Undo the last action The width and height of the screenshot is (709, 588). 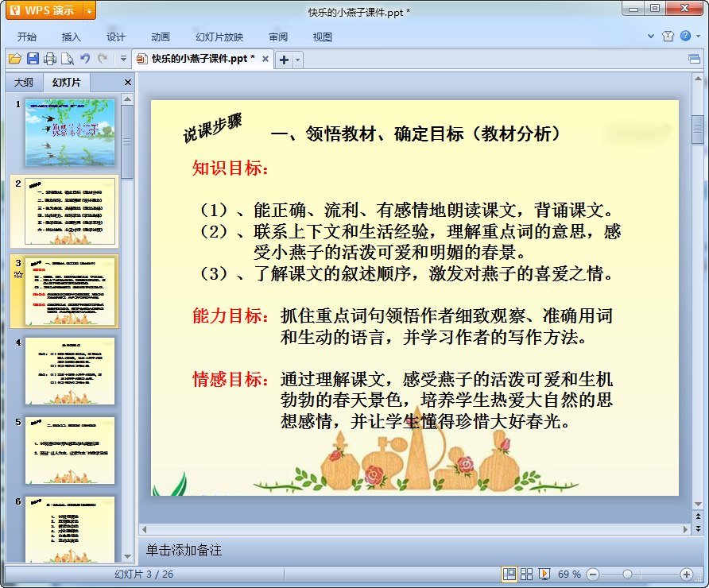click(85, 59)
